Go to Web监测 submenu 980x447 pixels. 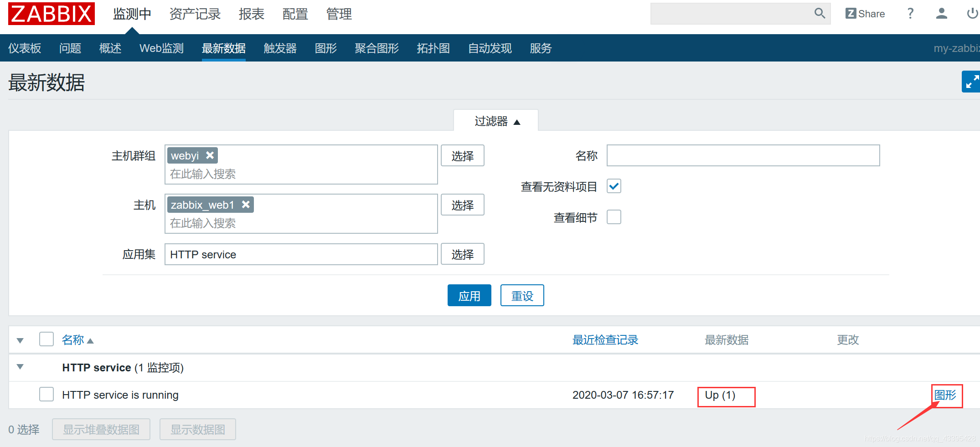click(x=161, y=48)
